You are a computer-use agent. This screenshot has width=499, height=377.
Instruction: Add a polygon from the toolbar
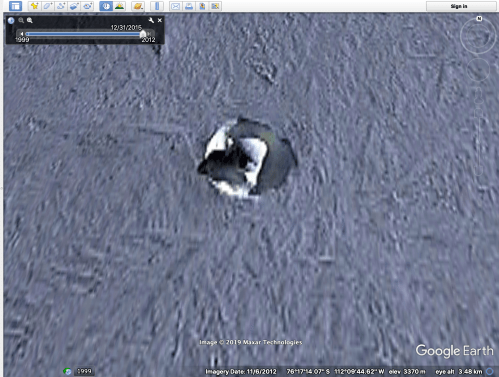[x=48, y=6]
